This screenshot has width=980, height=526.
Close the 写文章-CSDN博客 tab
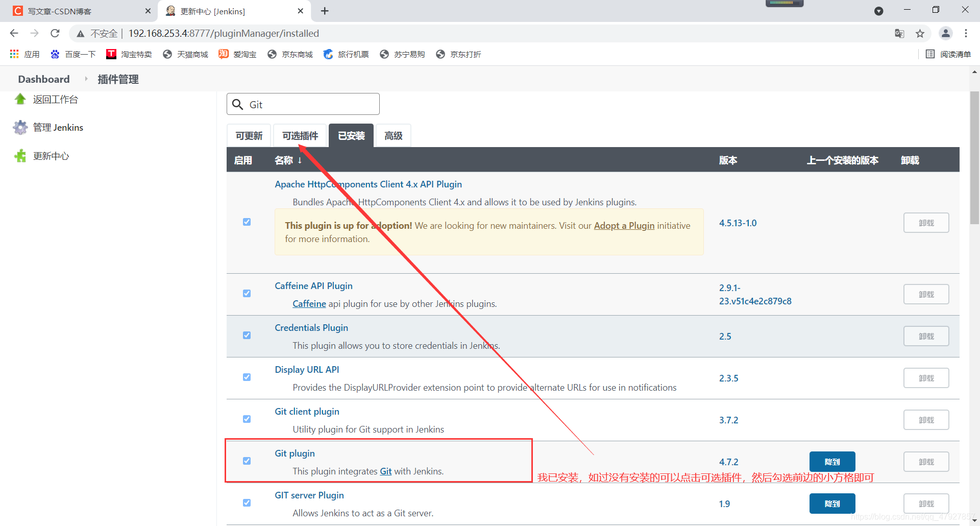(x=148, y=11)
